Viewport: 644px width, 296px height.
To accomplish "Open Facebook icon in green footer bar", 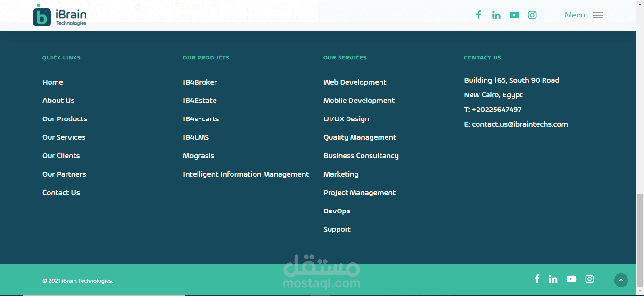I will pos(537,279).
